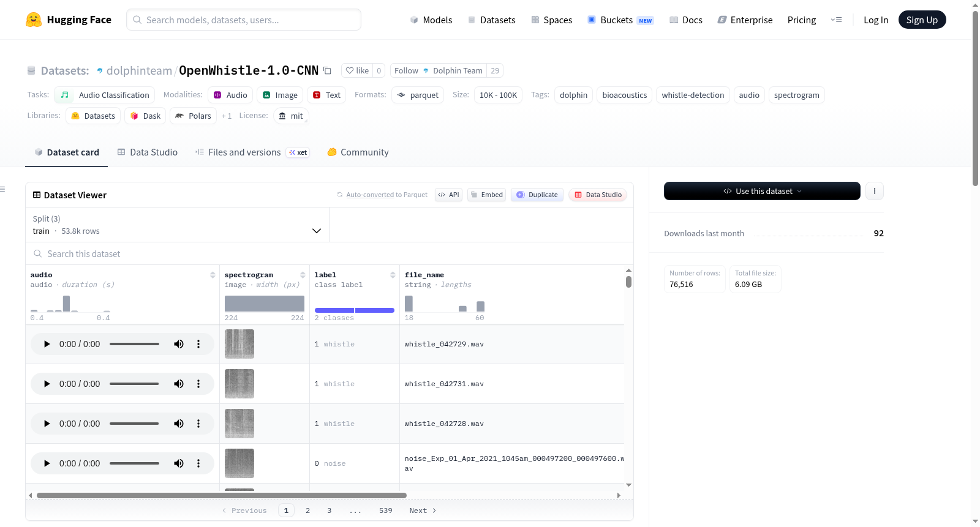
Task: Select the Audio Classification task tag
Action: pyautogui.click(x=105, y=95)
